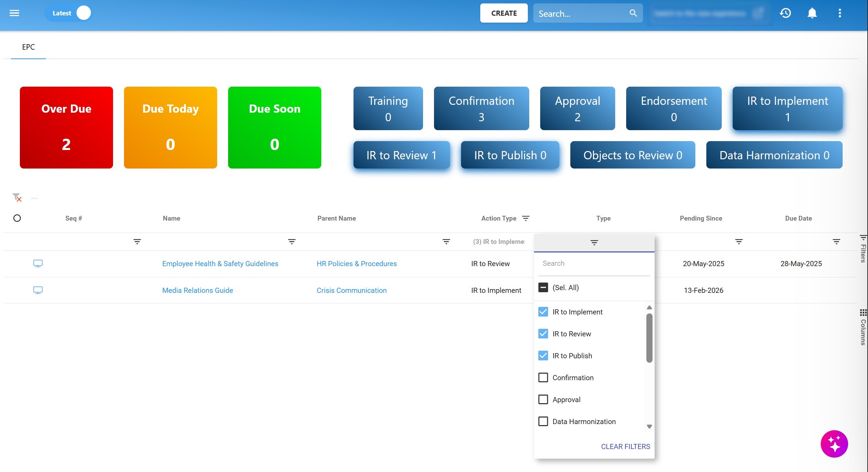This screenshot has height=472, width=868.
Task: Open the hamburger navigation menu
Action: tap(14, 13)
